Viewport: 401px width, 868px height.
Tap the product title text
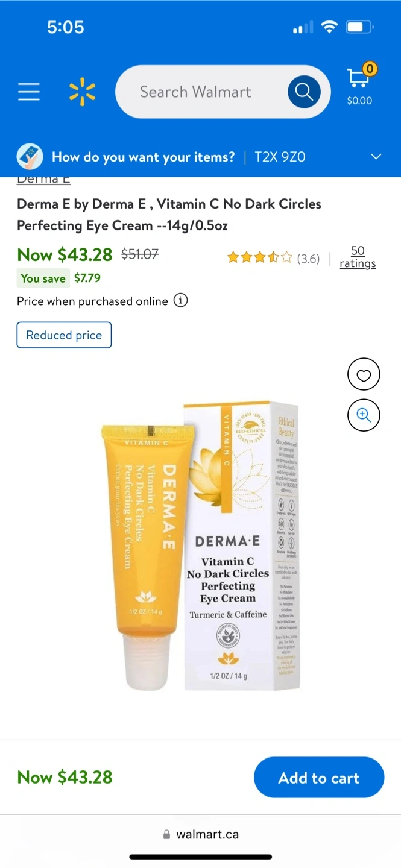click(169, 215)
